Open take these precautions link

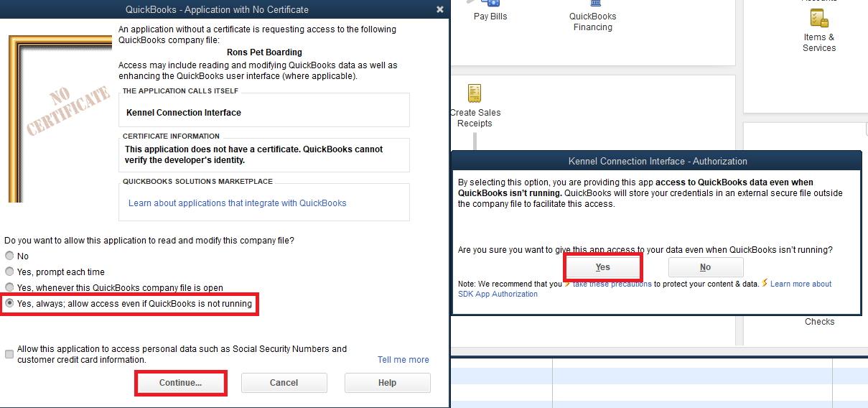(x=612, y=284)
